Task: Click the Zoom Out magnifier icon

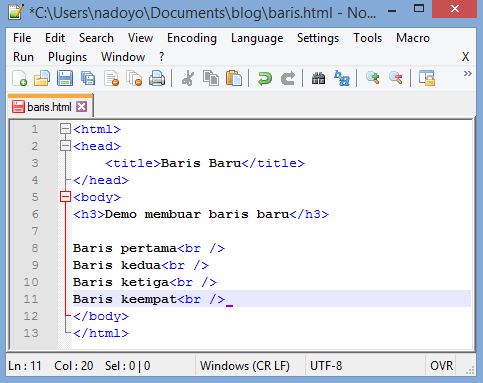Action: tap(396, 78)
